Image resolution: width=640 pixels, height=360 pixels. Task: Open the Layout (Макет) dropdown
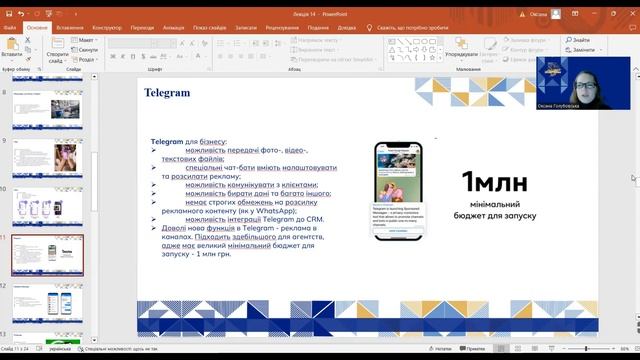[84, 40]
